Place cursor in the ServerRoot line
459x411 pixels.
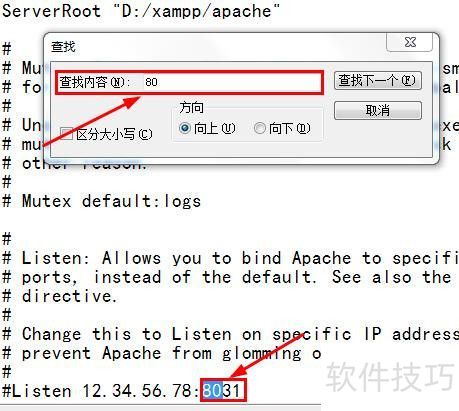(x=140, y=11)
